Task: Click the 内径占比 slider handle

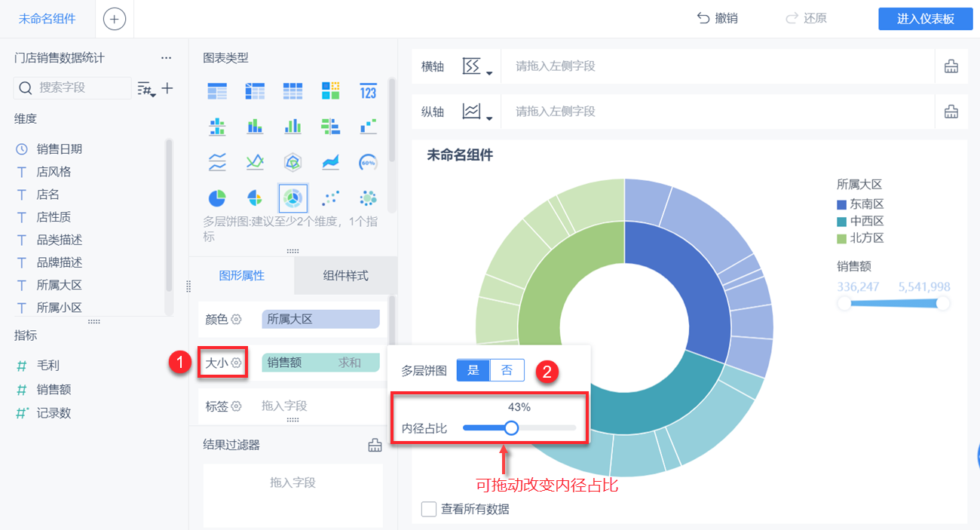Action: [x=511, y=428]
